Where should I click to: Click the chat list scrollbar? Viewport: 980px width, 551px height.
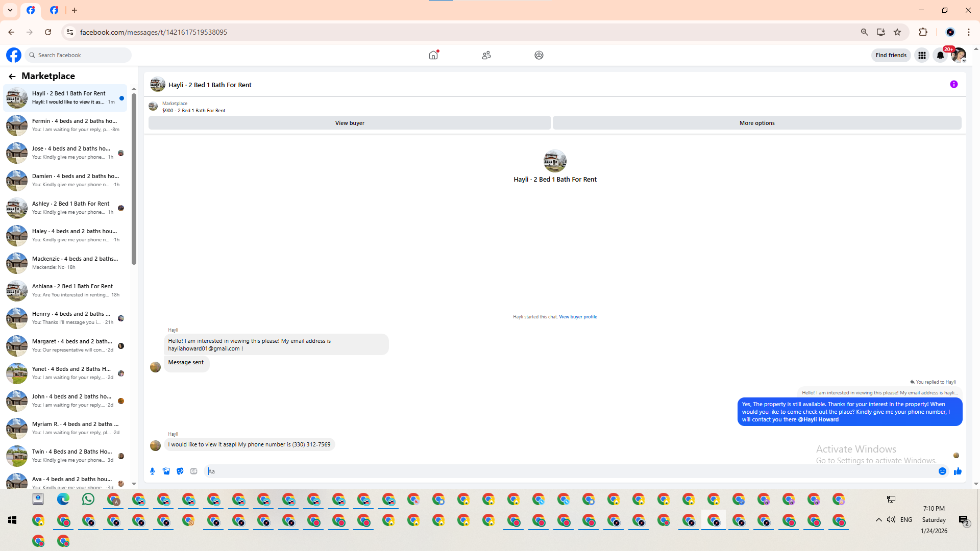pos(134,179)
